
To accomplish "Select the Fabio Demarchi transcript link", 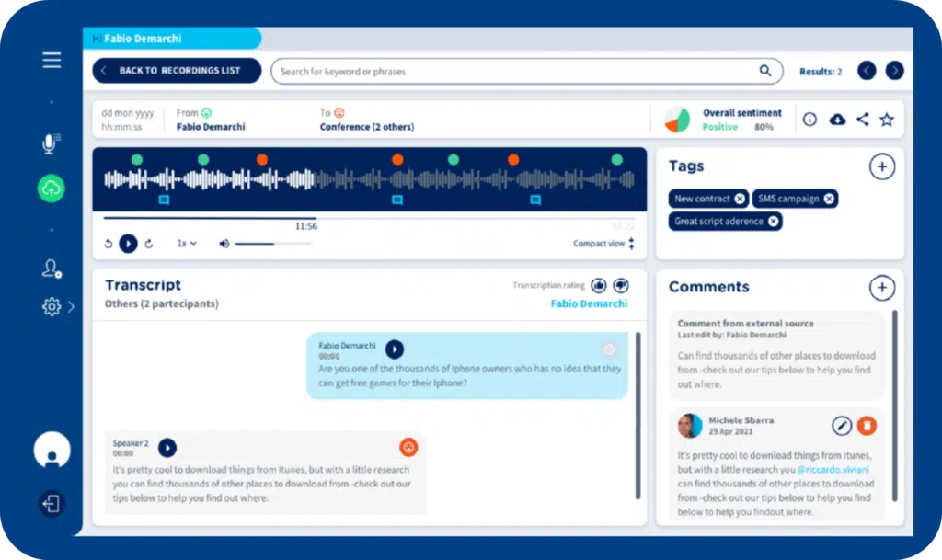I will tap(588, 303).
